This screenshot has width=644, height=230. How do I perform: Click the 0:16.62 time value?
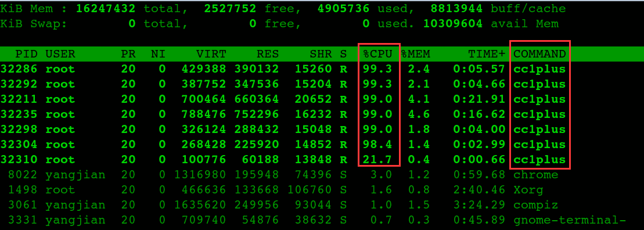point(479,114)
